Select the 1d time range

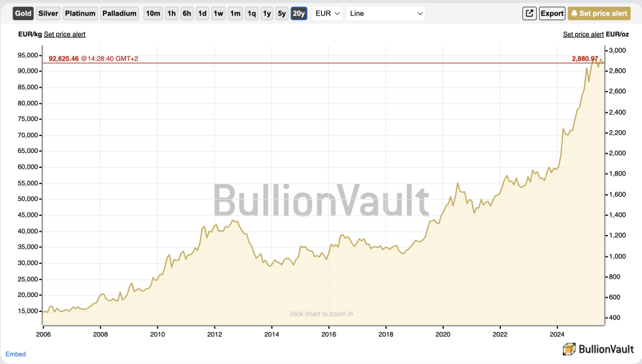(x=203, y=14)
